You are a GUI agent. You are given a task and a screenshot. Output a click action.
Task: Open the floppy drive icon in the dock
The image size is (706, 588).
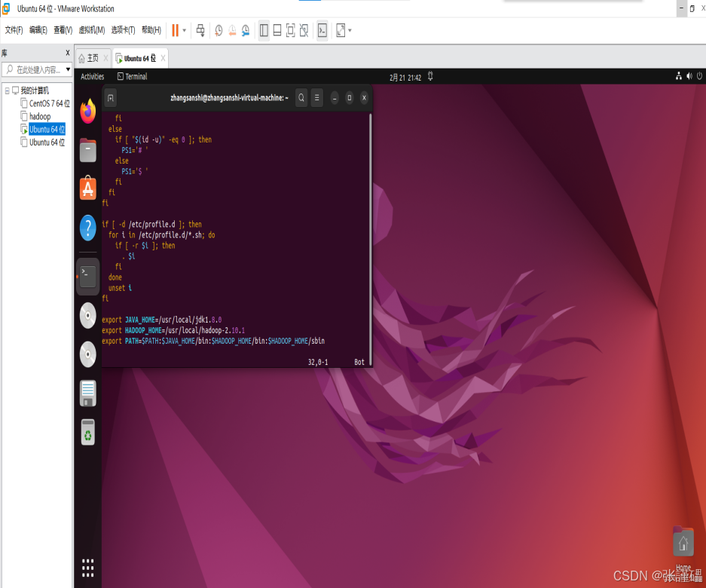coord(88,394)
